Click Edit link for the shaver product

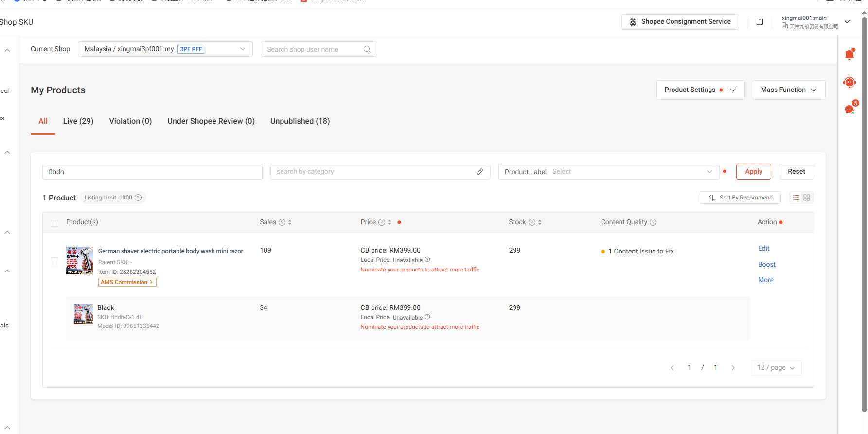pyautogui.click(x=763, y=249)
